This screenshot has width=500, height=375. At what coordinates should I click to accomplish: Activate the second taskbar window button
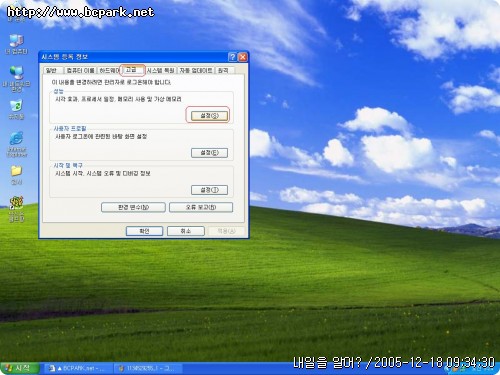coord(148,368)
